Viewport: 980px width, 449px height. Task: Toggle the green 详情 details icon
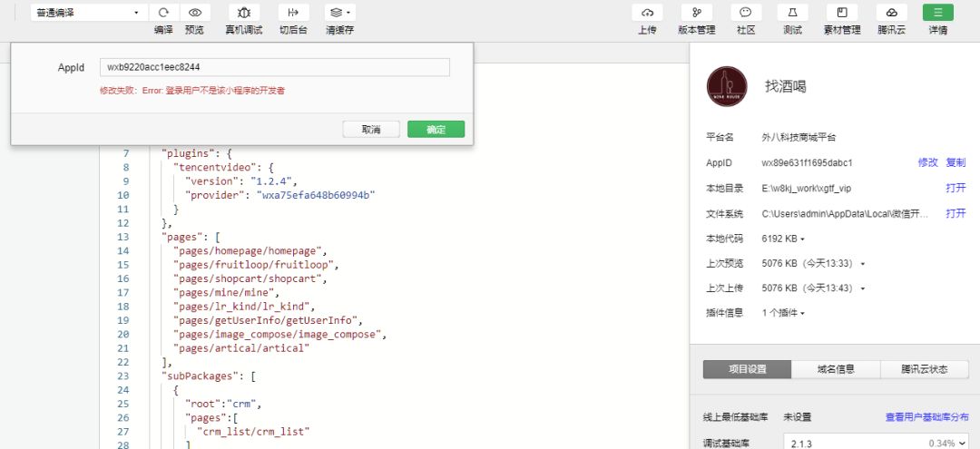[938, 13]
